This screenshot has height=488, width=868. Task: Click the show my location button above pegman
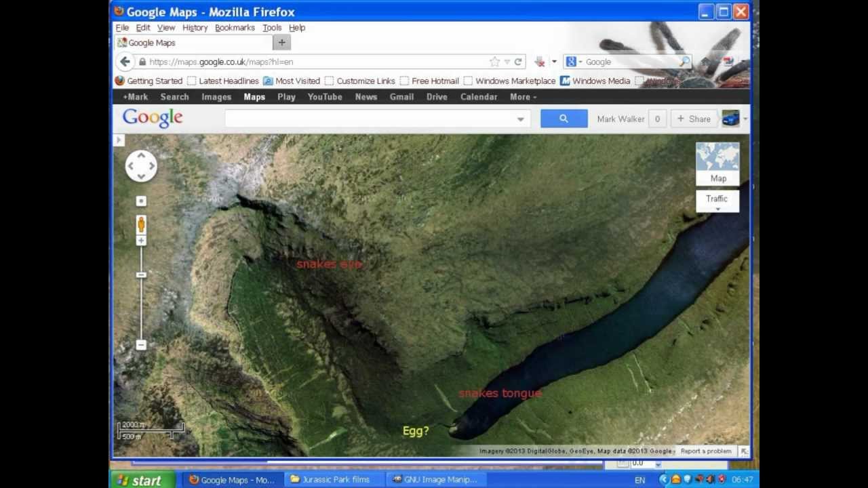point(141,201)
